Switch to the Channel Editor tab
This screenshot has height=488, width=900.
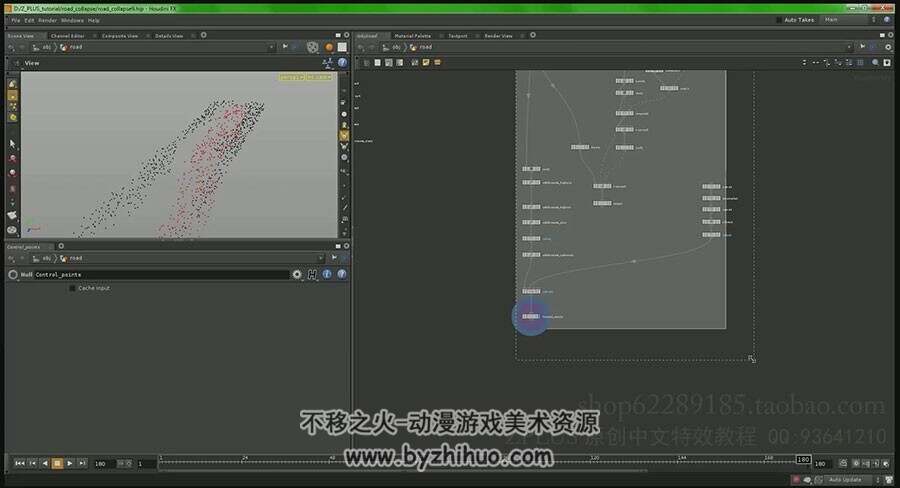click(x=67, y=36)
